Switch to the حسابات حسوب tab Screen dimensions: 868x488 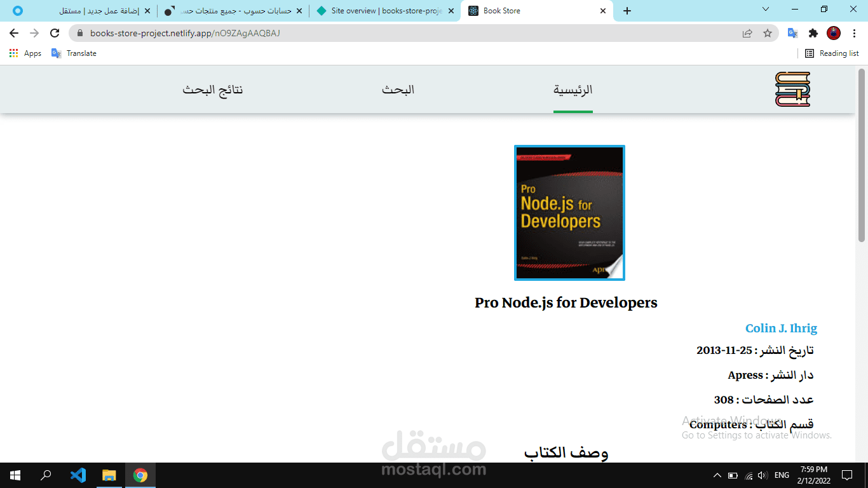pos(232,11)
